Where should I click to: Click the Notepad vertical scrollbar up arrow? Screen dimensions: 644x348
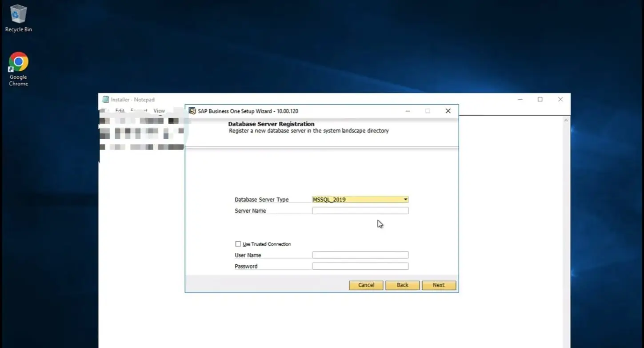click(x=566, y=121)
